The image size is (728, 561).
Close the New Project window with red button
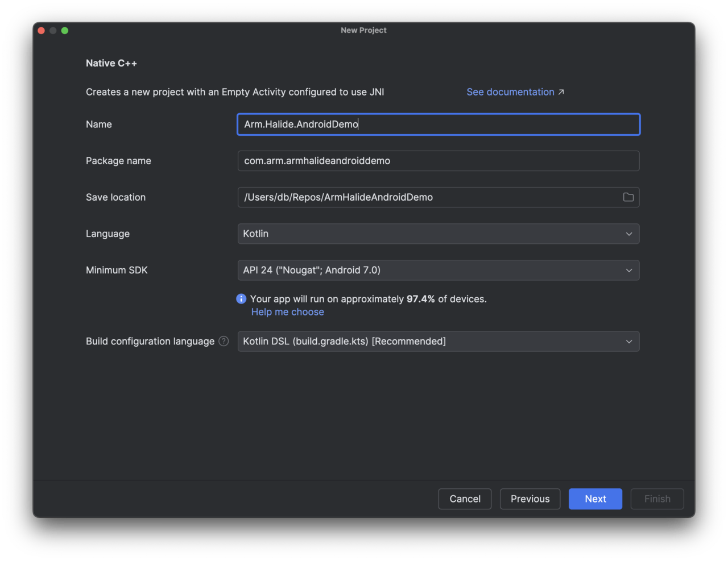tap(42, 31)
